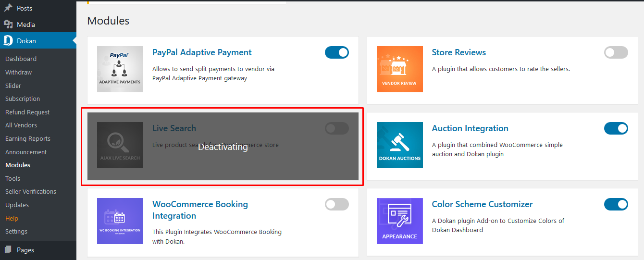Open the Refund Request submenu item
The height and width of the screenshot is (260, 644).
pos(27,112)
